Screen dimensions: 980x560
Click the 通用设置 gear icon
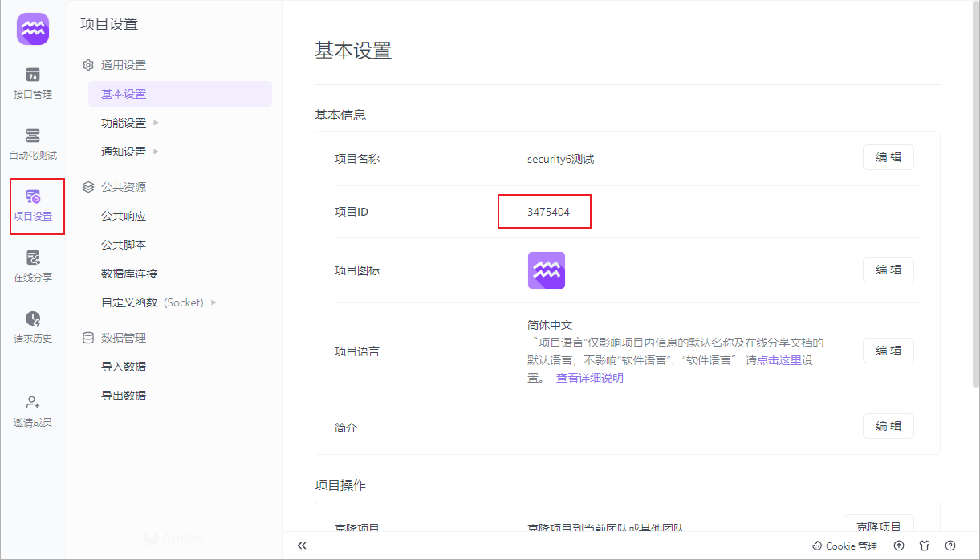[88, 65]
